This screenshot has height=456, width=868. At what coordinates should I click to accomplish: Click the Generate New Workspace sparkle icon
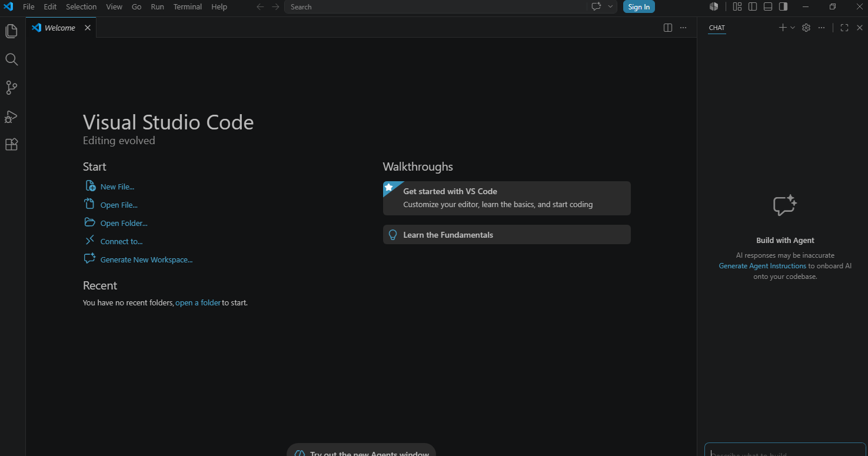[x=89, y=258]
